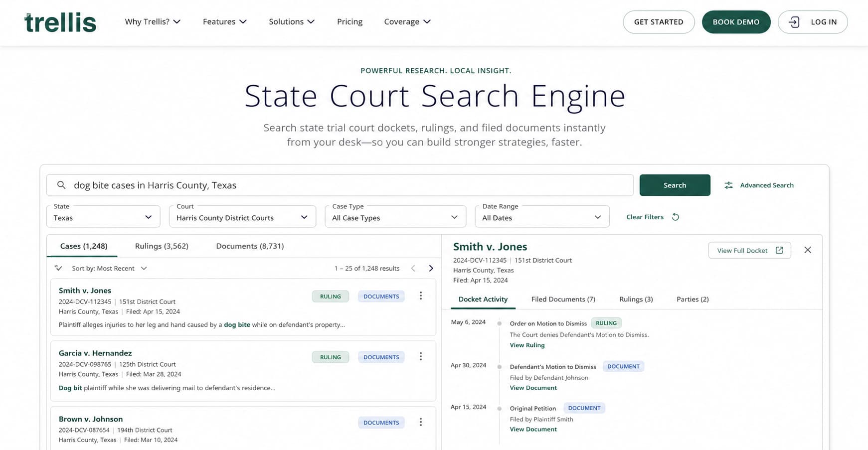Click the Apr 15, 2024 timeline marker

[x=499, y=409]
